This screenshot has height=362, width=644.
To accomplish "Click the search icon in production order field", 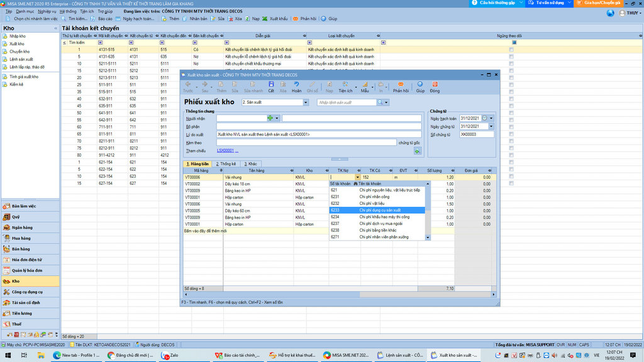I will [380, 102].
